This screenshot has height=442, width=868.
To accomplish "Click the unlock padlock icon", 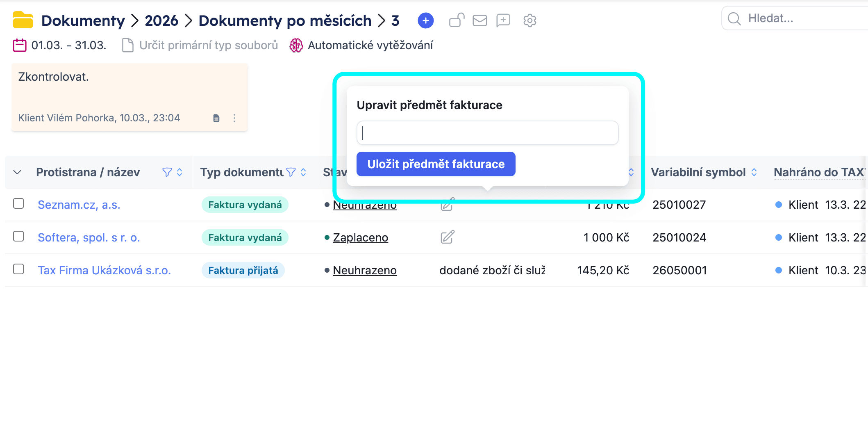I will 456,20.
